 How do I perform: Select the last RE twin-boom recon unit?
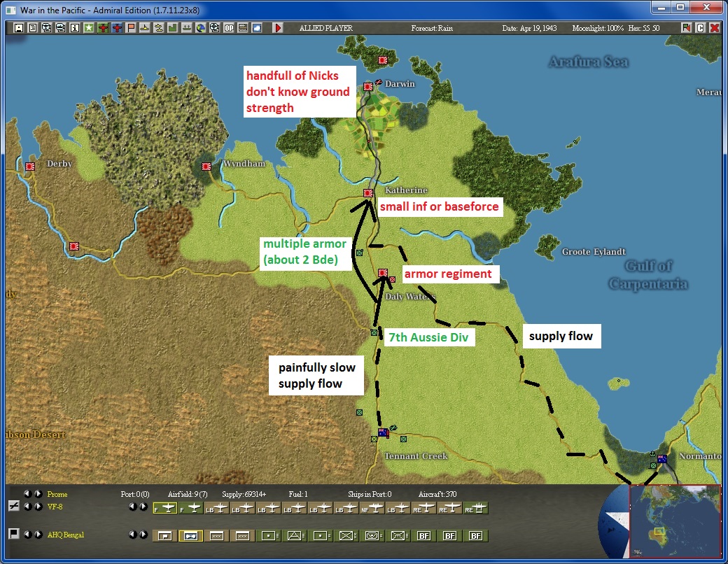coord(475,509)
